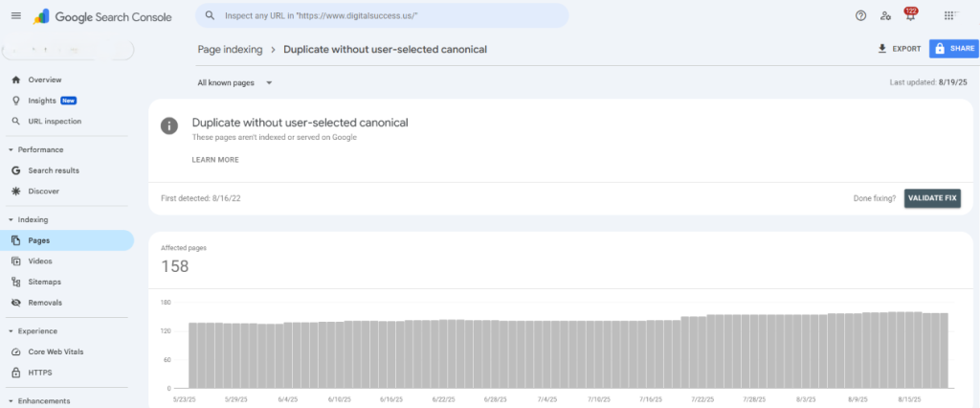Click the 5/23/25 date label on chart
The image size is (980, 408).
(x=187, y=398)
